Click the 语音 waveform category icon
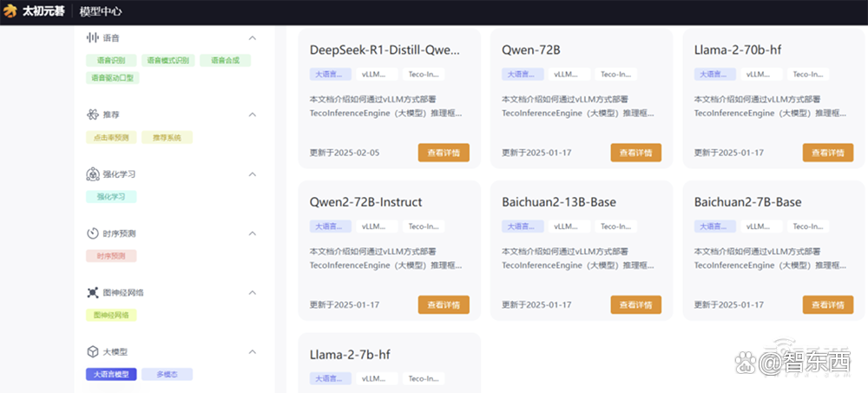 93,37
